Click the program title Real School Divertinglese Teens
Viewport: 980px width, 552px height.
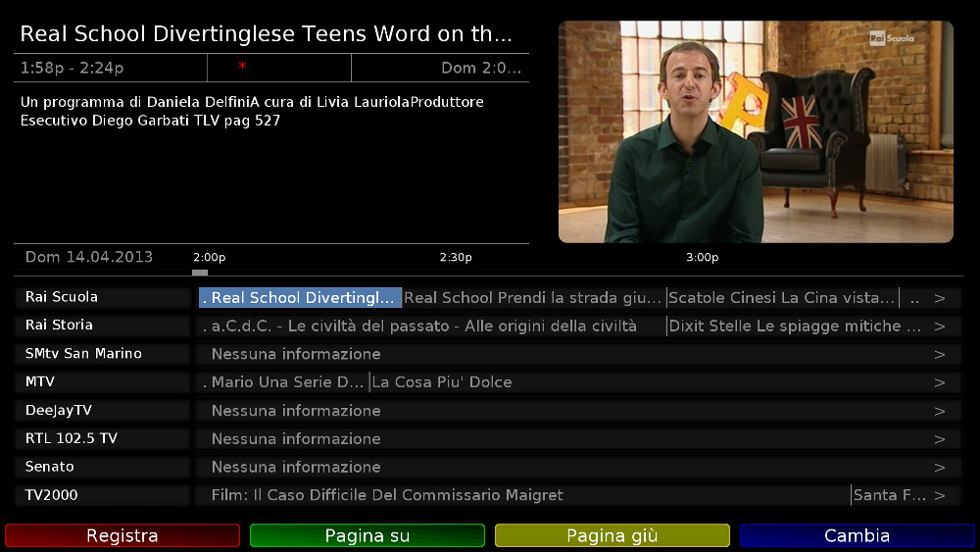click(x=267, y=33)
